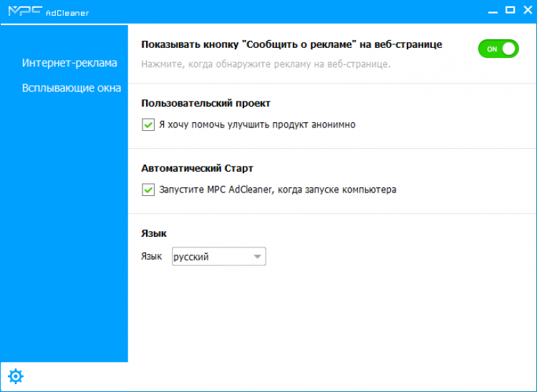Switch to Всплывающие окна section
Image resolution: width=537 pixels, height=392 pixels.
(71, 88)
